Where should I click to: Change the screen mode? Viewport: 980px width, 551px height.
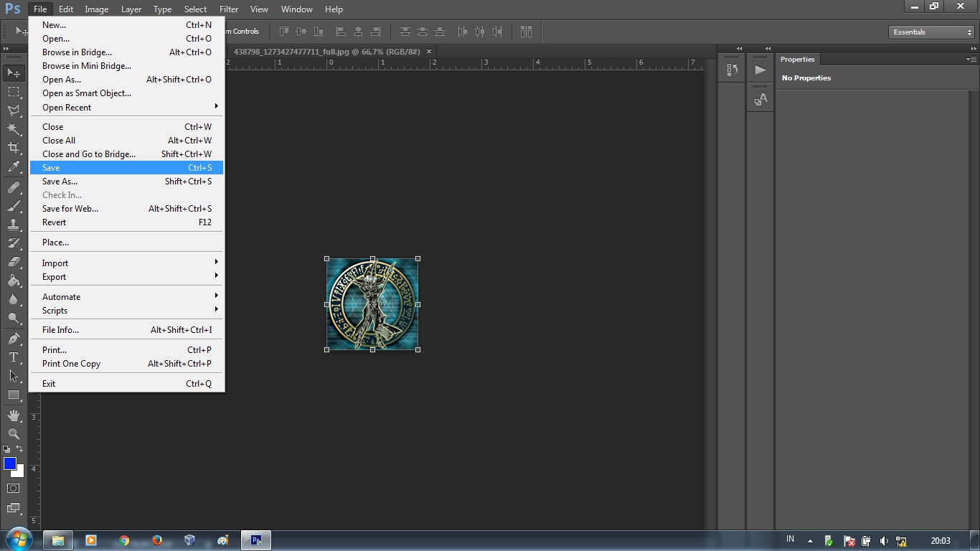click(14, 509)
